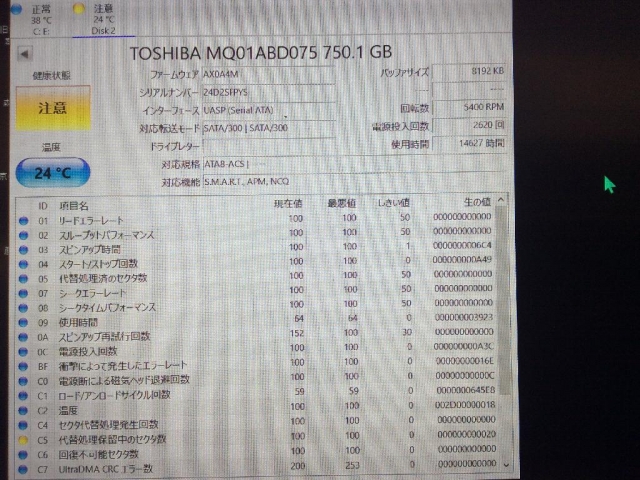
Task: Select the 回復不可能セクタ数 attribute row
Action: pyautogui.click(x=256, y=453)
